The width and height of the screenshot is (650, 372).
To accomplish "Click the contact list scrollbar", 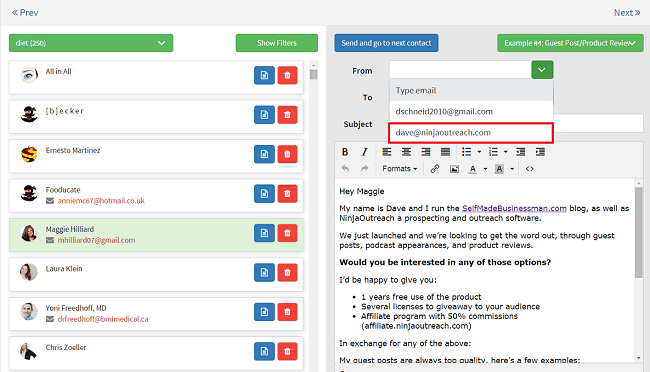I will point(313,75).
